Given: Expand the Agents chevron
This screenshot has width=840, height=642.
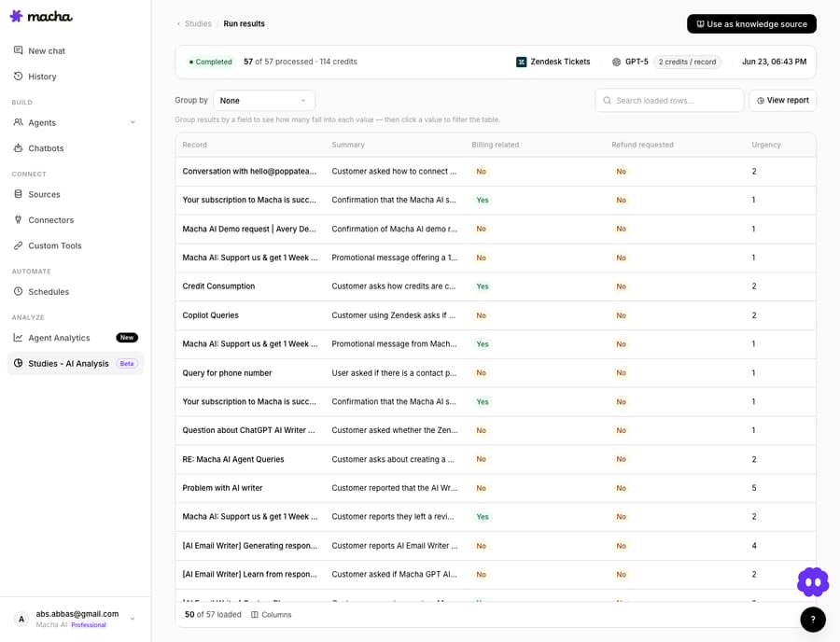Looking at the screenshot, I should pos(133,122).
